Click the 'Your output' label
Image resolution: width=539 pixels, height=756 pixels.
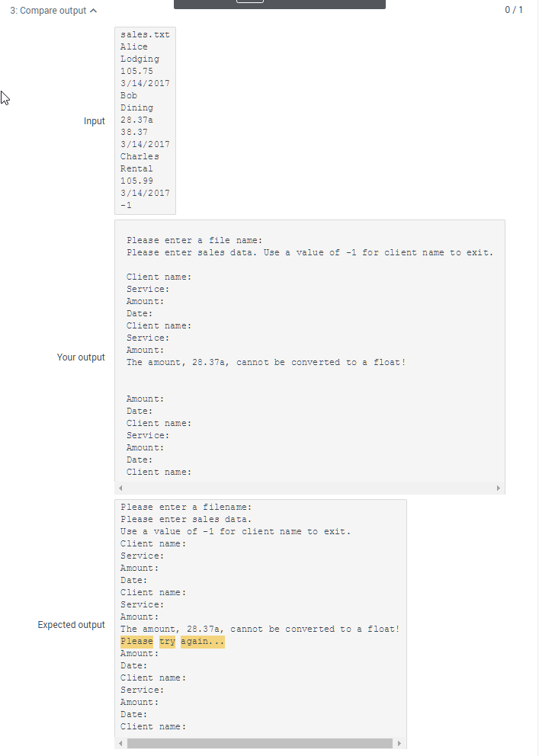81,357
